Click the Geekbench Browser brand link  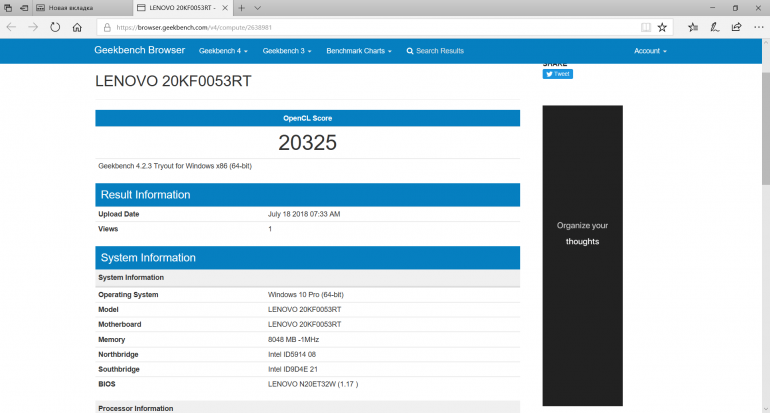pos(139,51)
